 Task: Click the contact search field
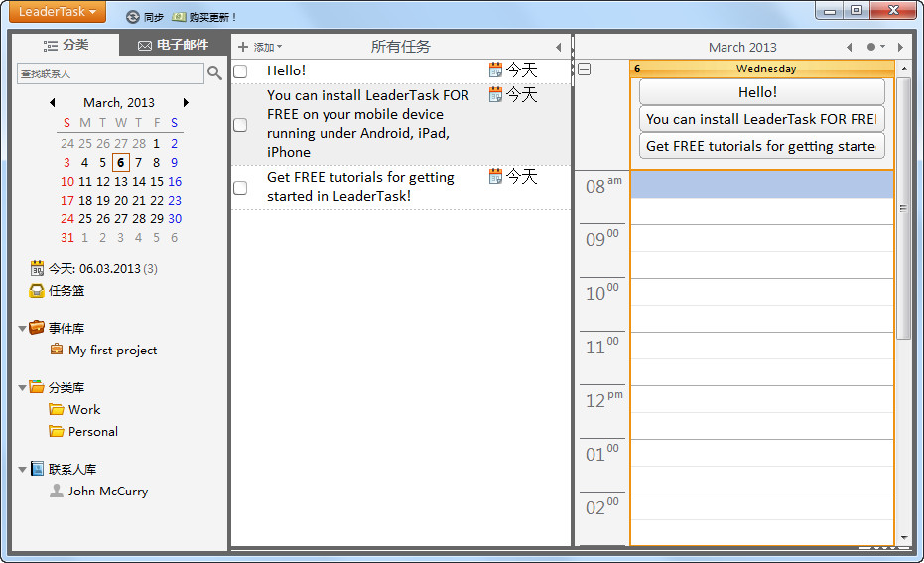click(x=110, y=73)
